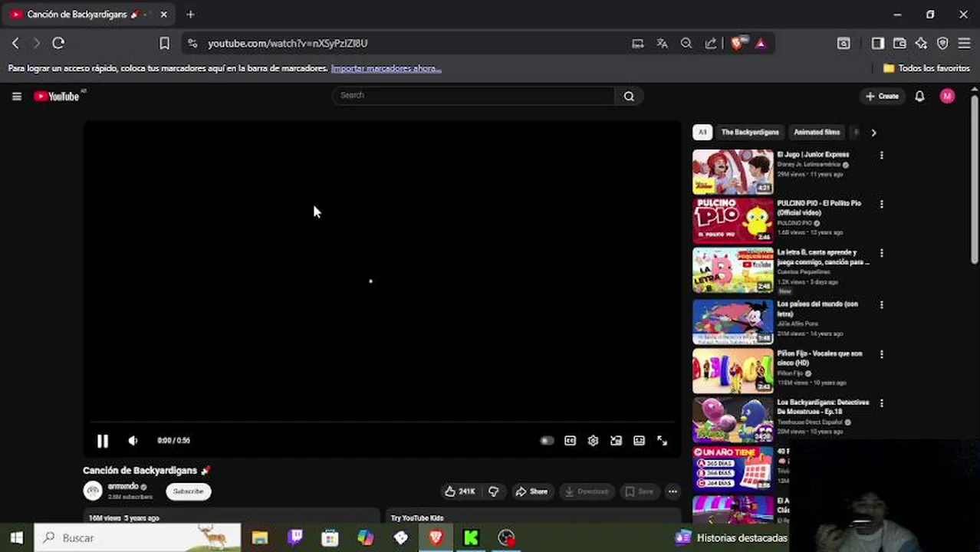This screenshot has height=552, width=980.
Task: Open Piñon Fijo Vocales video title
Action: click(819, 358)
